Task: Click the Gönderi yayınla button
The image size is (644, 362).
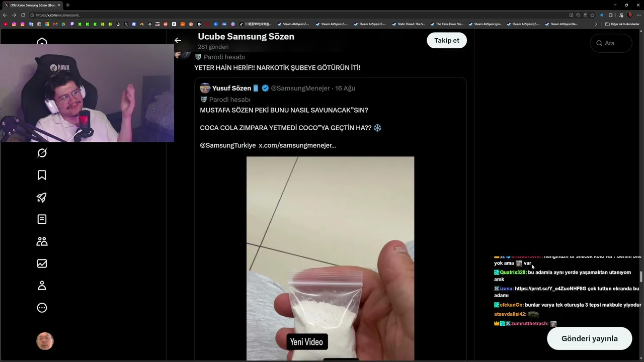Action: (x=590, y=338)
